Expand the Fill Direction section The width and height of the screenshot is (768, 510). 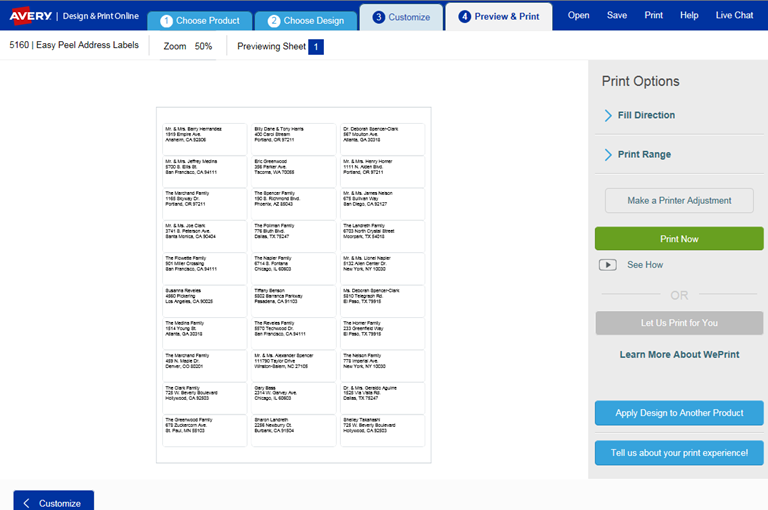point(645,115)
